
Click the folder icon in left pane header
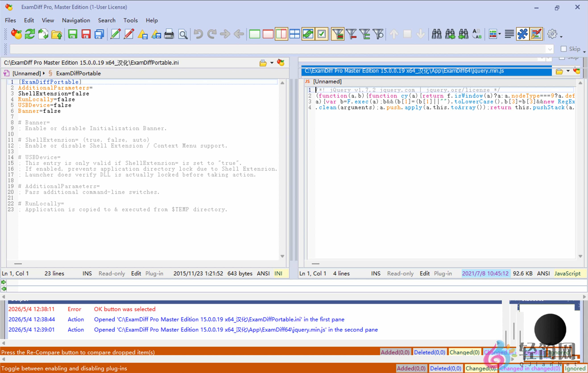[x=263, y=63]
